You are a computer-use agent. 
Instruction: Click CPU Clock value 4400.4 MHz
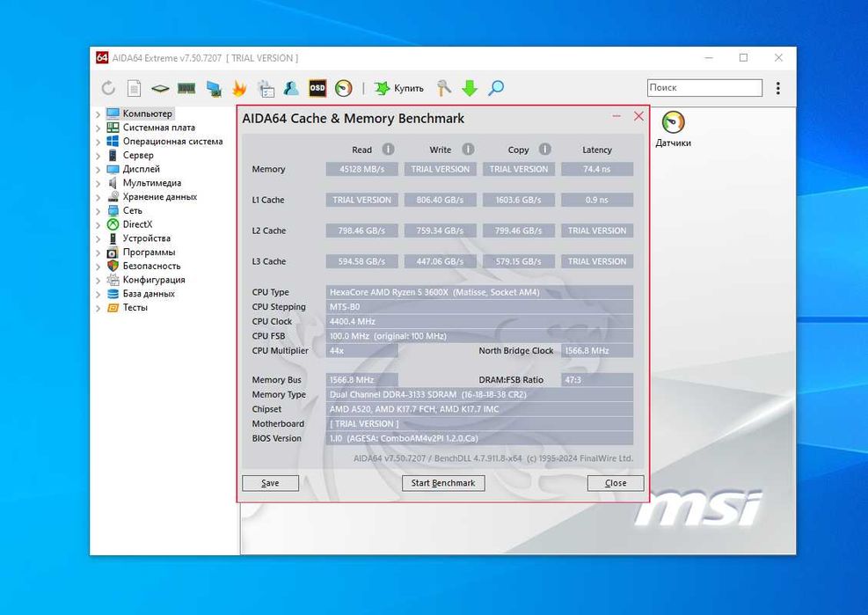click(479, 321)
